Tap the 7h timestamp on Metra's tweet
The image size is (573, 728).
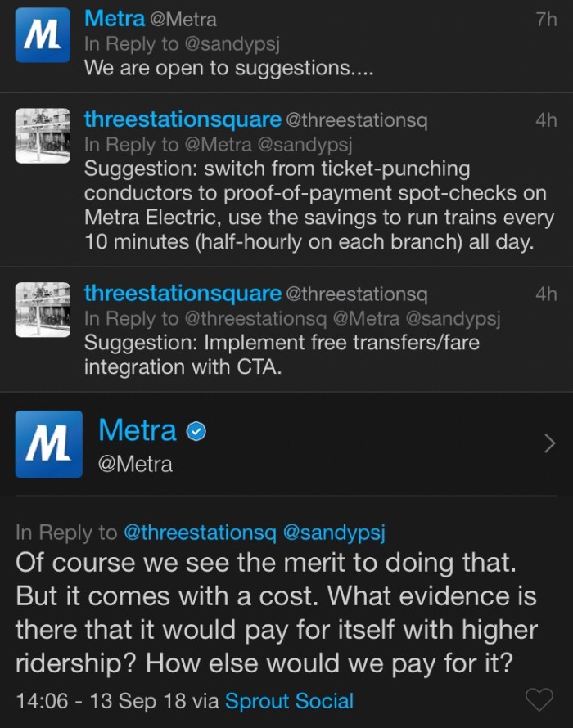click(x=545, y=20)
